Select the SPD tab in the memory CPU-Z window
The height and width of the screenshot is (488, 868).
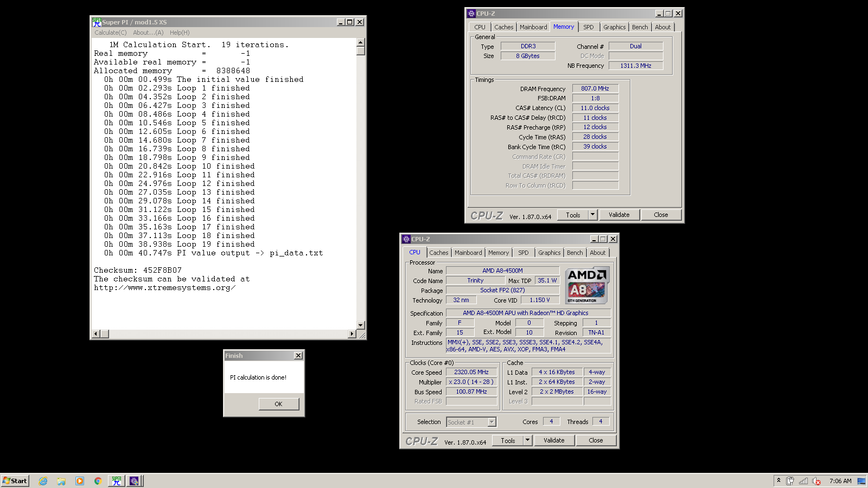(589, 27)
